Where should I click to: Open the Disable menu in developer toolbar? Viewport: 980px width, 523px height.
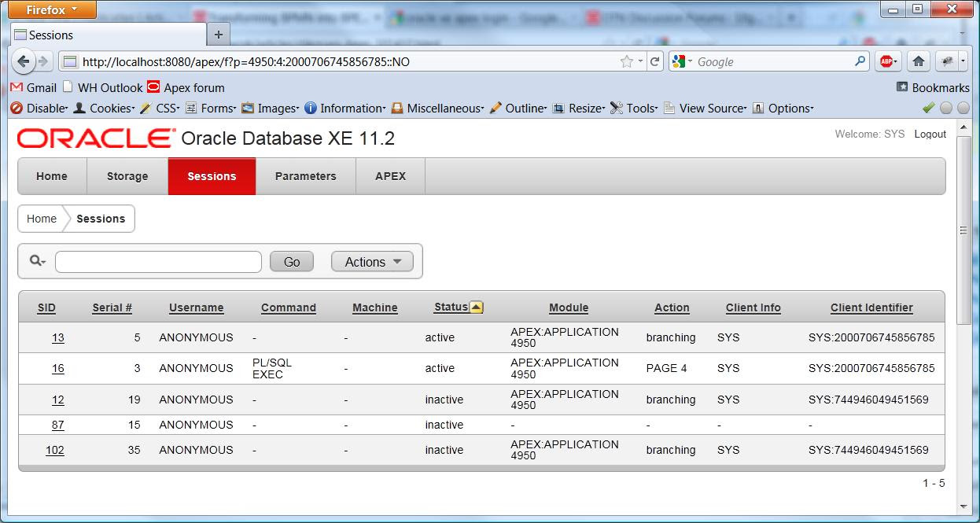[x=39, y=108]
